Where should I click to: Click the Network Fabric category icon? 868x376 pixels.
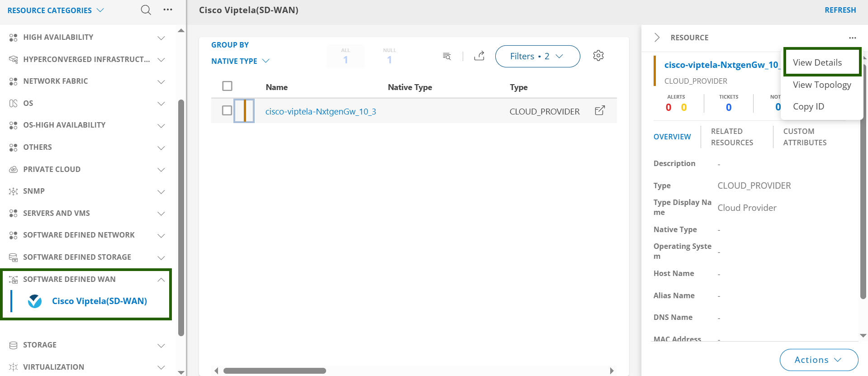pos(14,81)
